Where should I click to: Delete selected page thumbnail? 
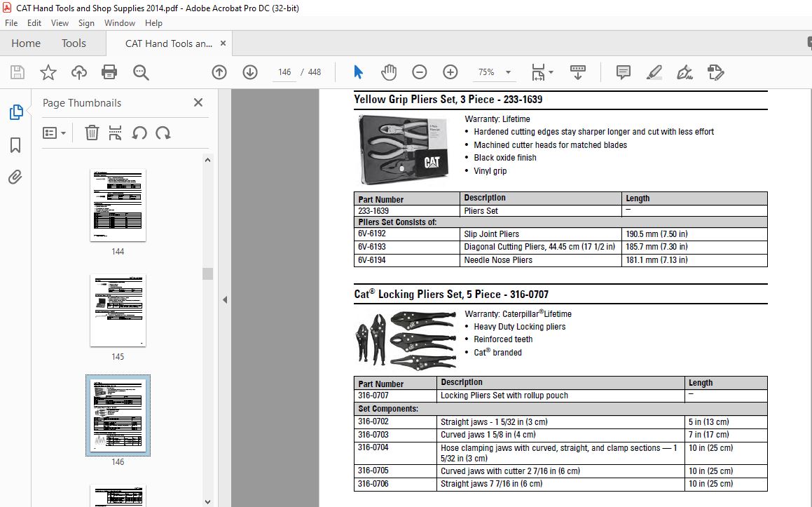(x=92, y=133)
